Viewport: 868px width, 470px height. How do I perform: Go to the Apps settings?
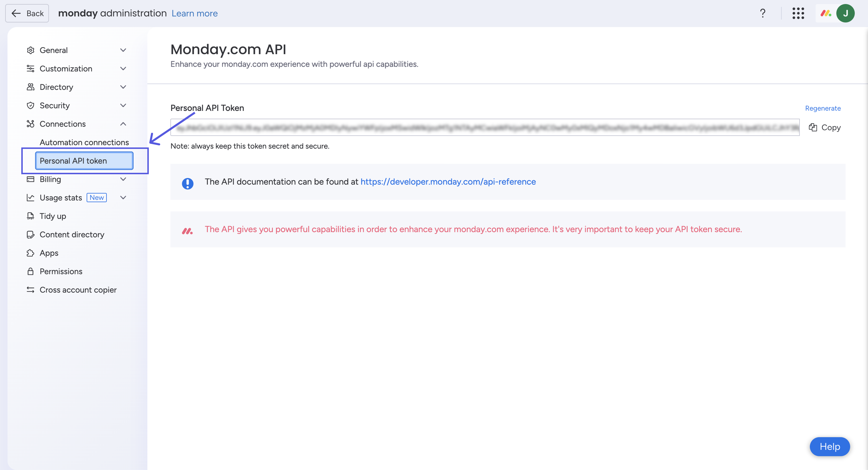coord(49,253)
